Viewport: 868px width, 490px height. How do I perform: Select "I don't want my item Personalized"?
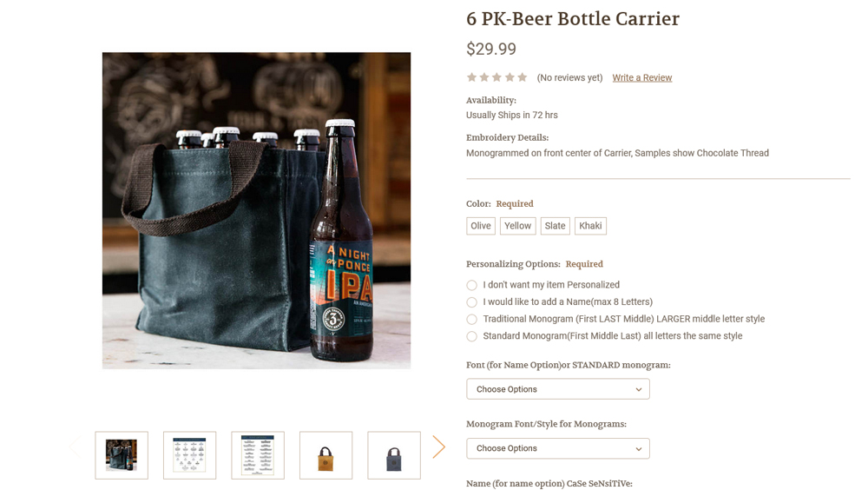click(471, 285)
